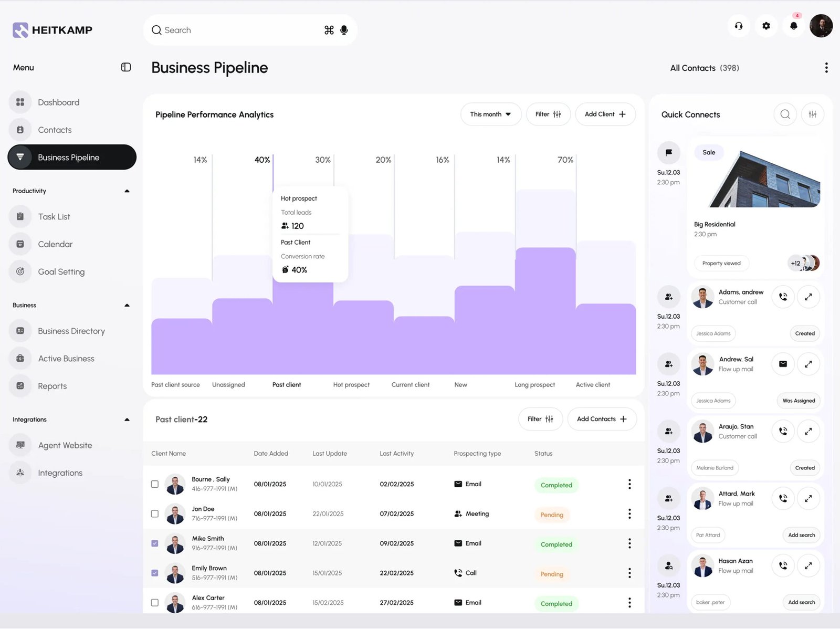Click the Add Client button

(x=605, y=114)
